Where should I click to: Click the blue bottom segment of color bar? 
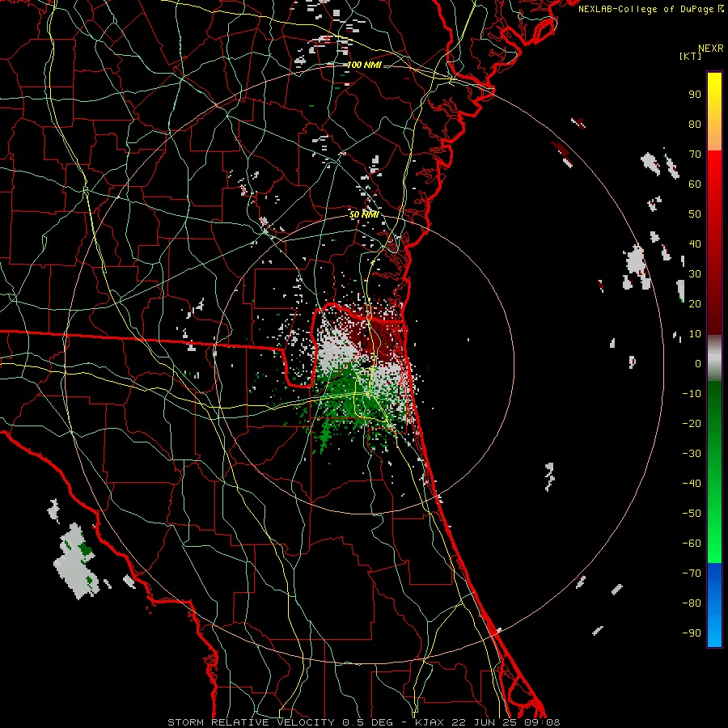pos(714,605)
